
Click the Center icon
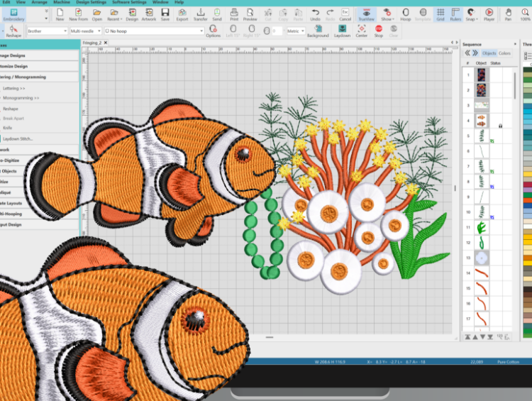(361, 31)
